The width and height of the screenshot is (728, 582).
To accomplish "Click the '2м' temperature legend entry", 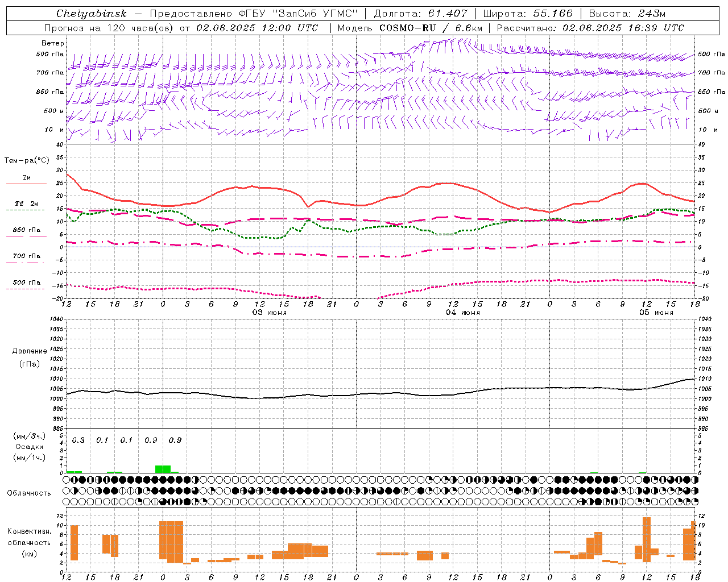I will pos(27,177).
